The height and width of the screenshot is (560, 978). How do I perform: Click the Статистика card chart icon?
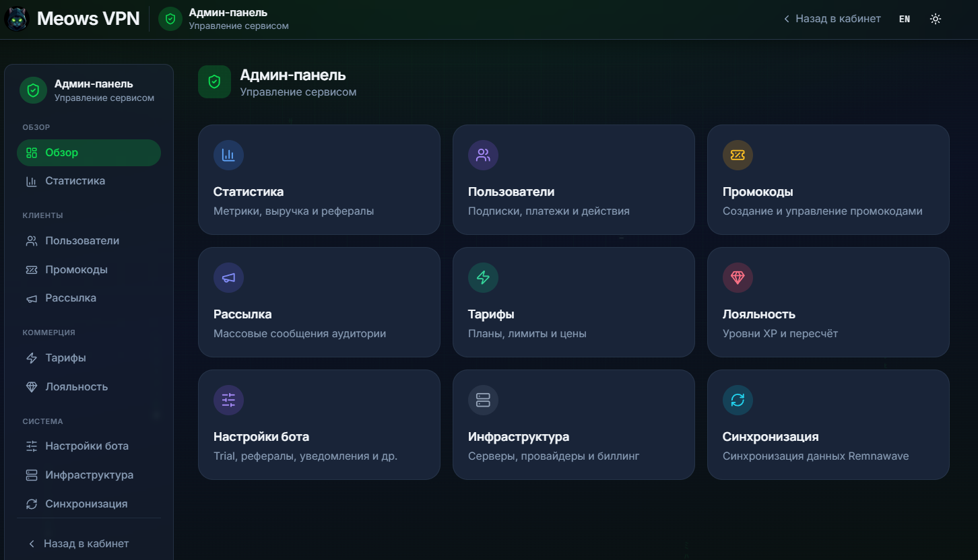click(x=228, y=155)
